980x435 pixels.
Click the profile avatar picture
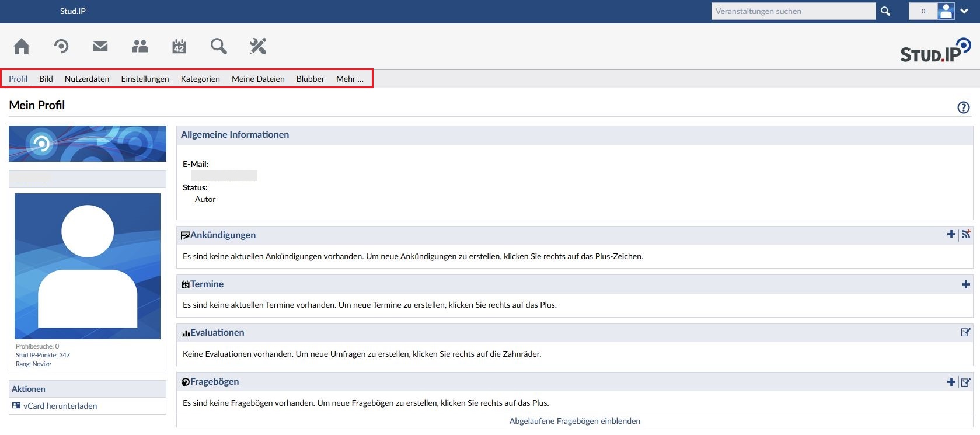click(x=88, y=266)
